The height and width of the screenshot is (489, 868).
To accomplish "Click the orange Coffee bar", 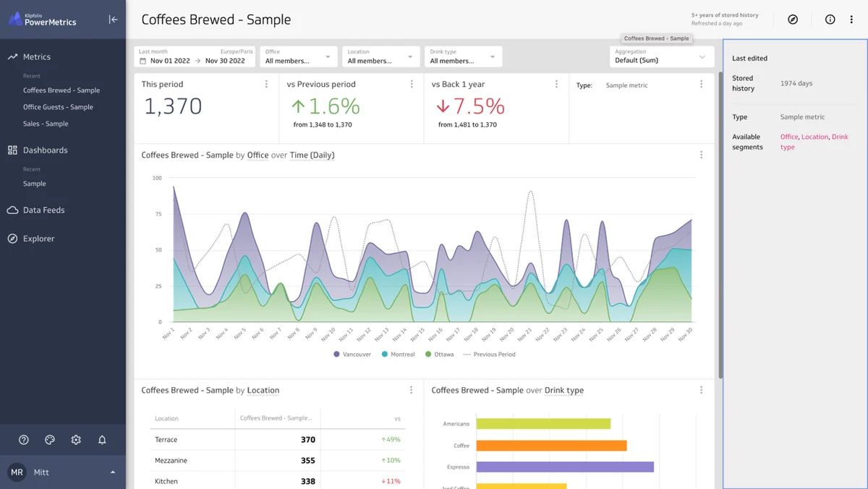I will coord(551,446).
